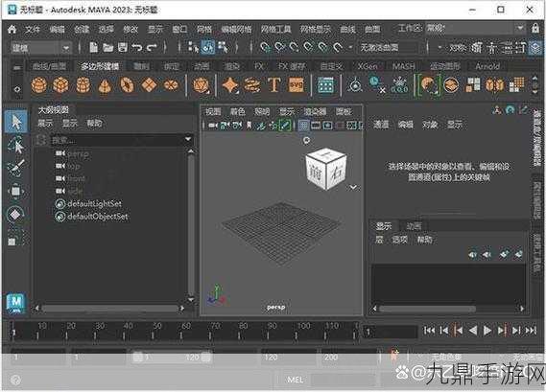Click the Play backwards button

(472, 330)
